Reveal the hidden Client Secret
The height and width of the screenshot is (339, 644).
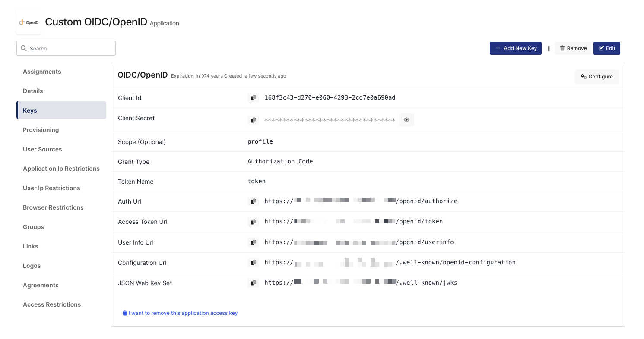[406, 120]
